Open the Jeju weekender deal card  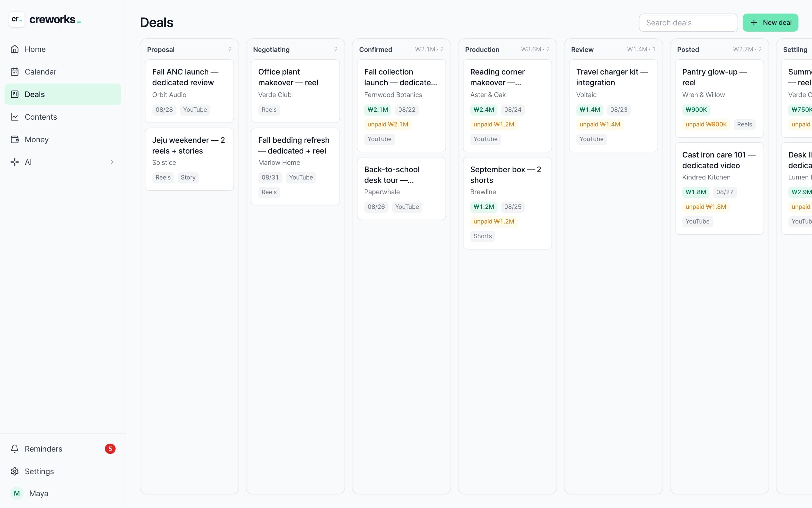click(189, 159)
